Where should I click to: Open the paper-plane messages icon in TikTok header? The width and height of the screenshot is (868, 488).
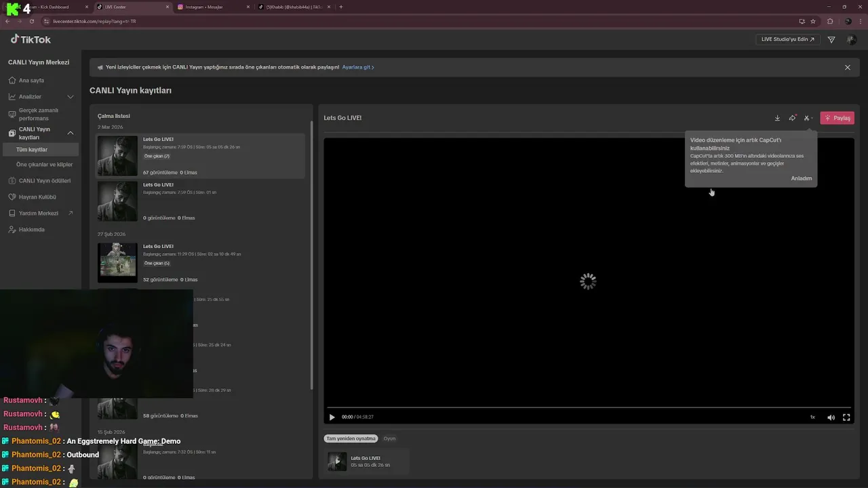pos(831,40)
